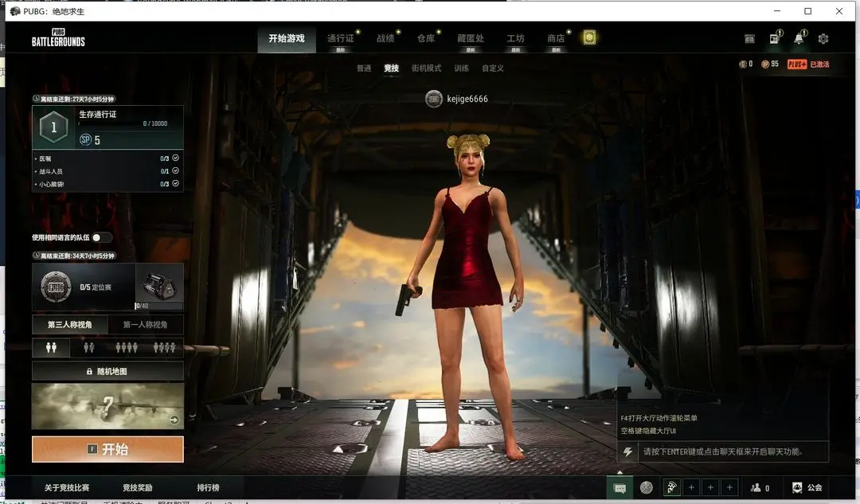Select 第一人称视角 perspective
This screenshot has width=860, height=504.
146,325
